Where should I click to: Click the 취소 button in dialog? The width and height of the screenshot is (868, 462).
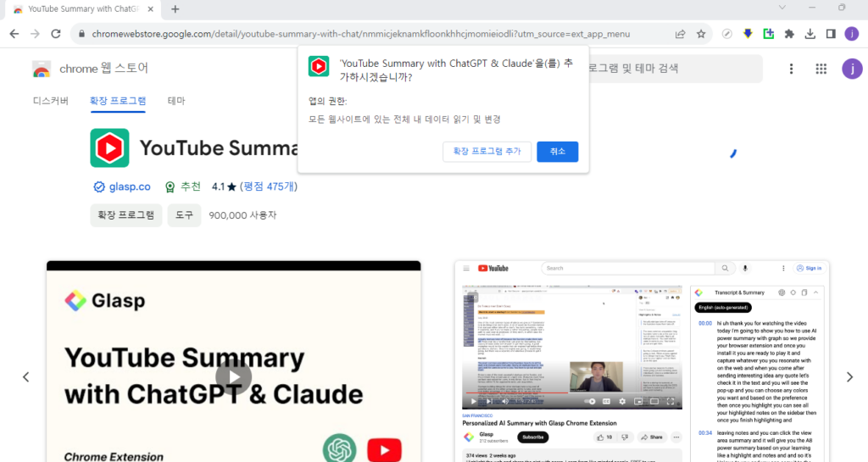point(558,152)
